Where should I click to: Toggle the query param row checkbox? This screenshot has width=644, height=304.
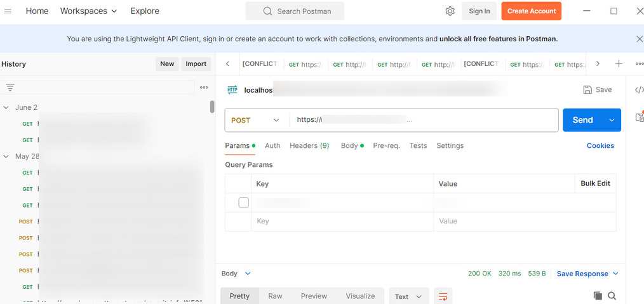click(243, 202)
